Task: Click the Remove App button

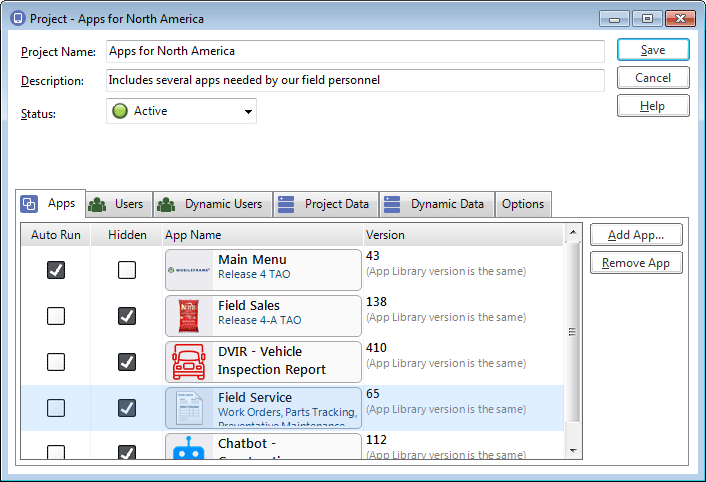Action: pos(636,263)
